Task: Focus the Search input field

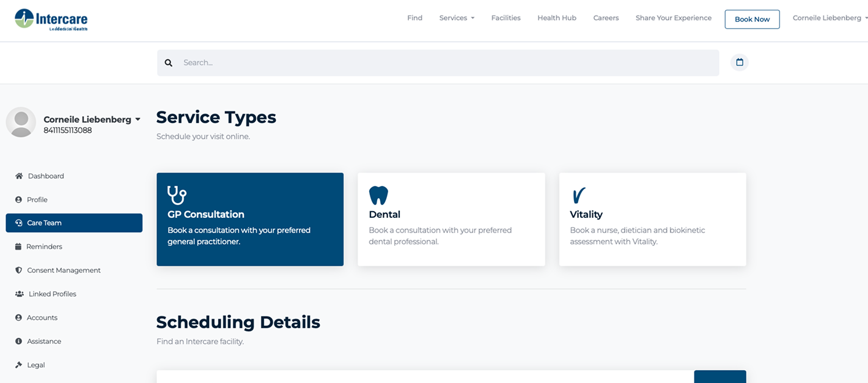Action: pos(438,63)
